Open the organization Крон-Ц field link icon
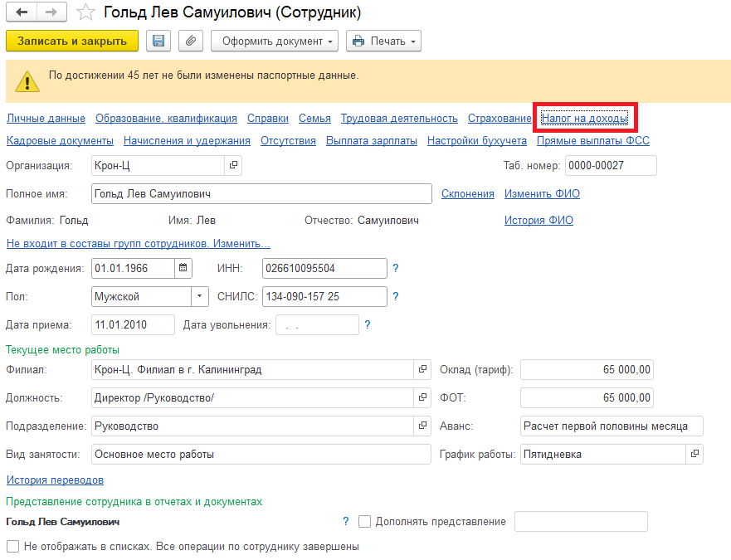The image size is (731, 560). (233, 166)
